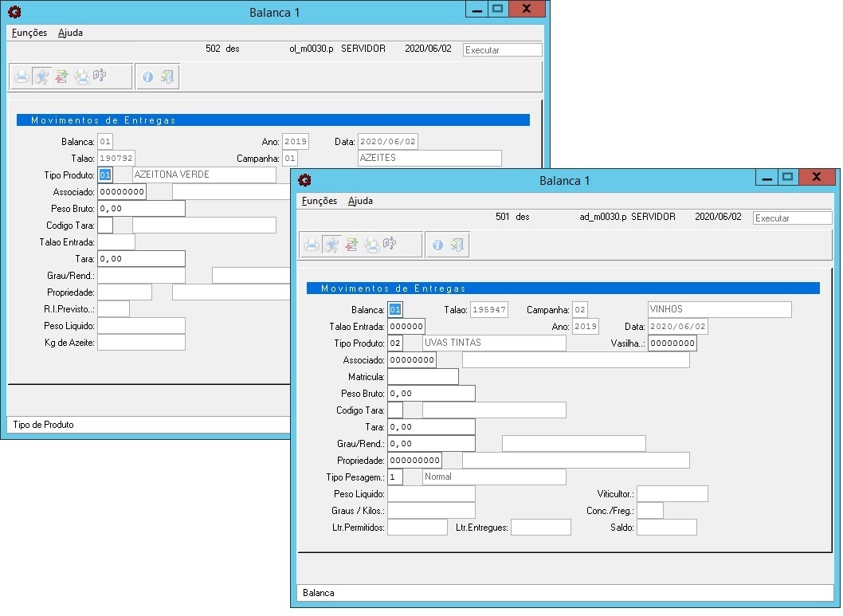Click the VINHOS campaign description field
This screenshot has width=843, height=616.
tap(719, 310)
